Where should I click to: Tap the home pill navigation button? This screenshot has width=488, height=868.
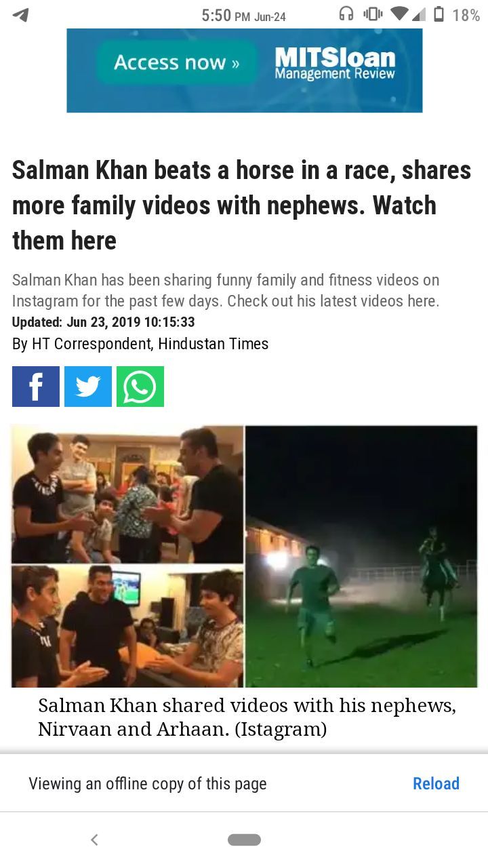tap(244, 840)
